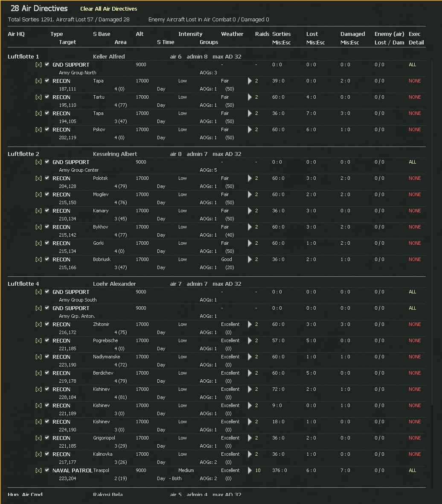Image resolution: width=442 pixels, height=504 pixels.
Task: Show raids for the Pogrebische RECON directive
Action: [250, 341]
